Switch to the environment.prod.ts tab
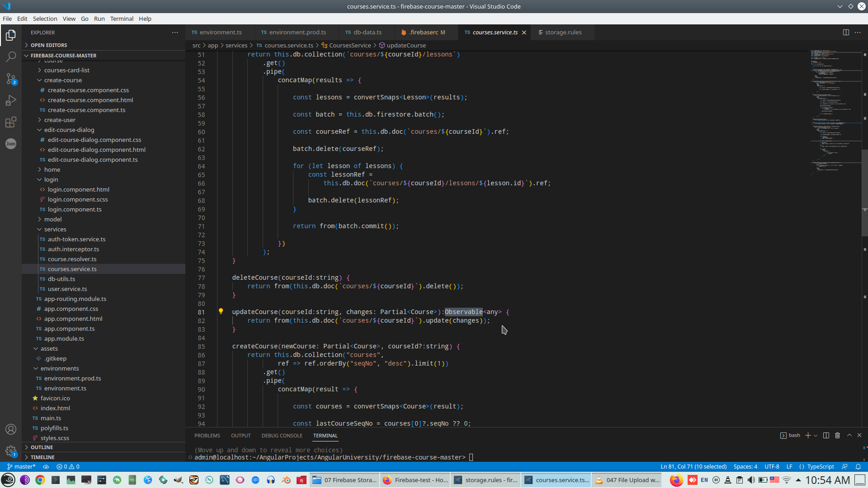This screenshot has height=488, width=868. coord(296,32)
